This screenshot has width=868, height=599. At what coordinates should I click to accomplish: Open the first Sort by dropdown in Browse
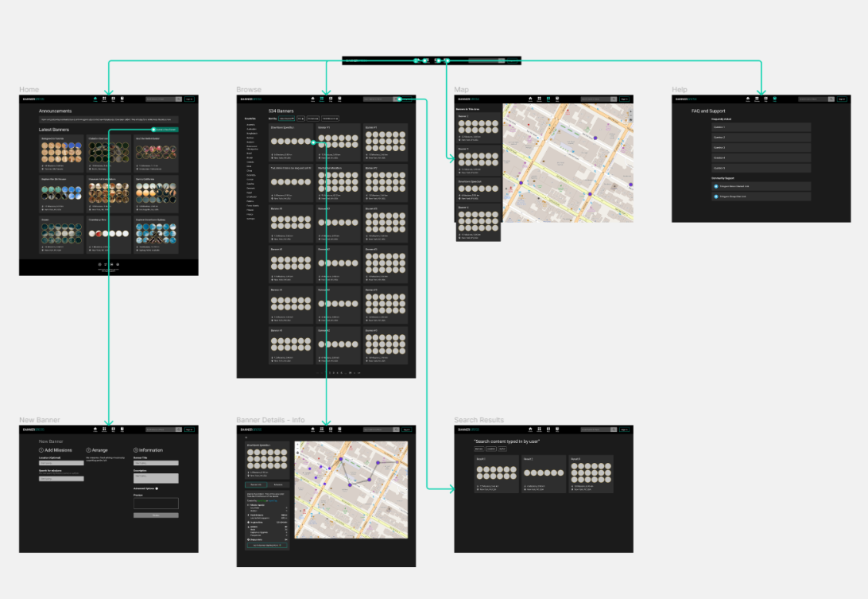pos(286,119)
